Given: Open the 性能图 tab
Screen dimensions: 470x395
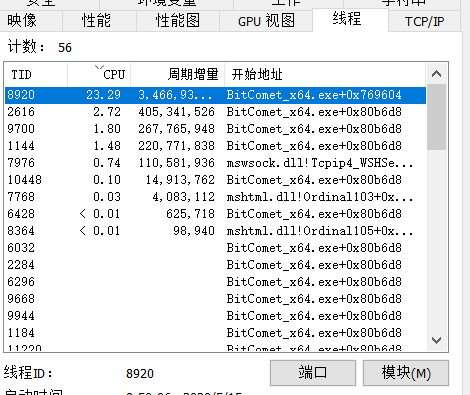Looking at the screenshot, I should click(178, 21).
